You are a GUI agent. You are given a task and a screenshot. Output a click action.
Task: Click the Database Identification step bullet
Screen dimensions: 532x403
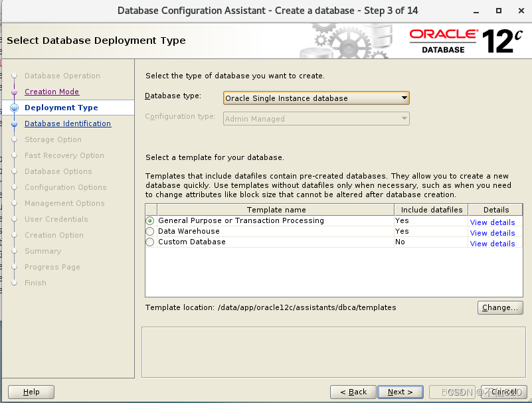pos(15,123)
